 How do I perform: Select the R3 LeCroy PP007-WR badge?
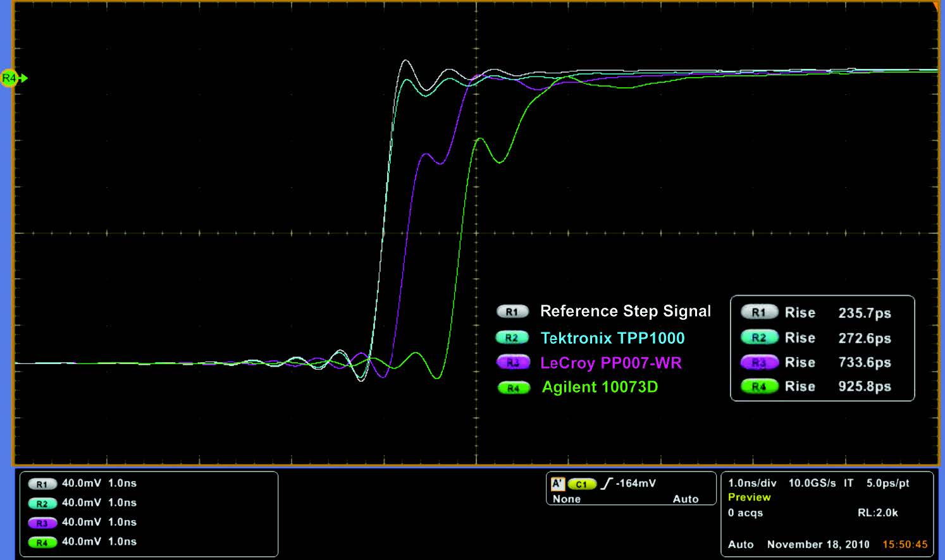coord(512,362)
